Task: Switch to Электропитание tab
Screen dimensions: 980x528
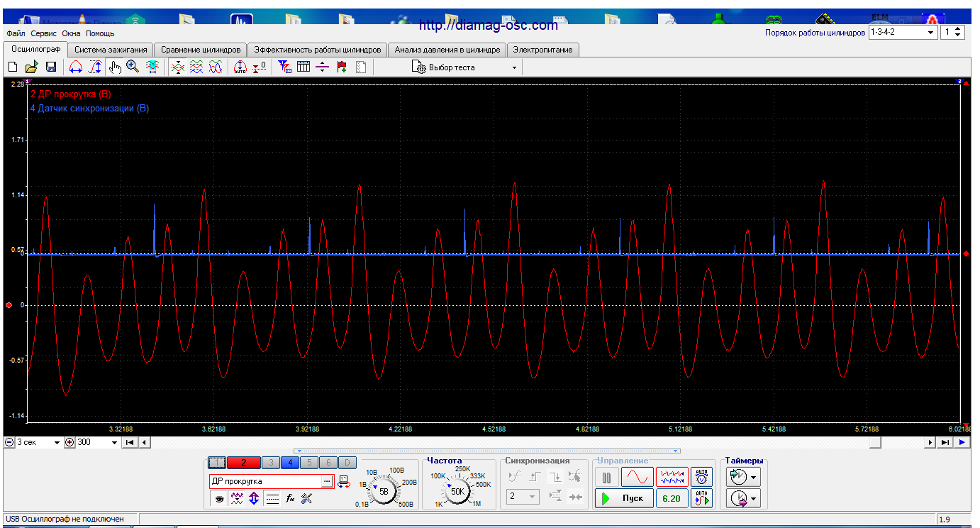Action: click(543, 50)
